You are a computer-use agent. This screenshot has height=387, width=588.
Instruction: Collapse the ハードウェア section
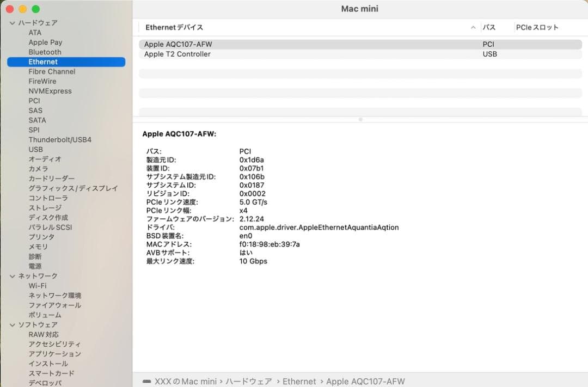tap(13, 23)
